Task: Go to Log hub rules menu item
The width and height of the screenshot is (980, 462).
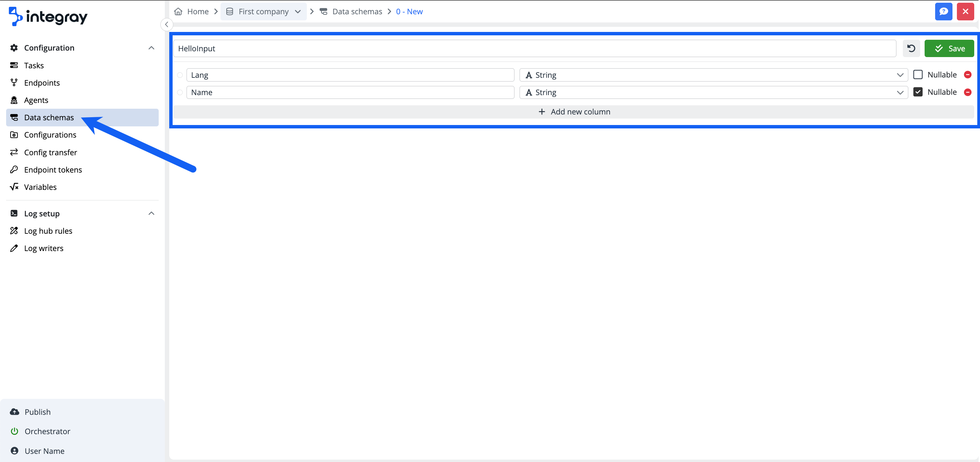Action: coord(48,231)
